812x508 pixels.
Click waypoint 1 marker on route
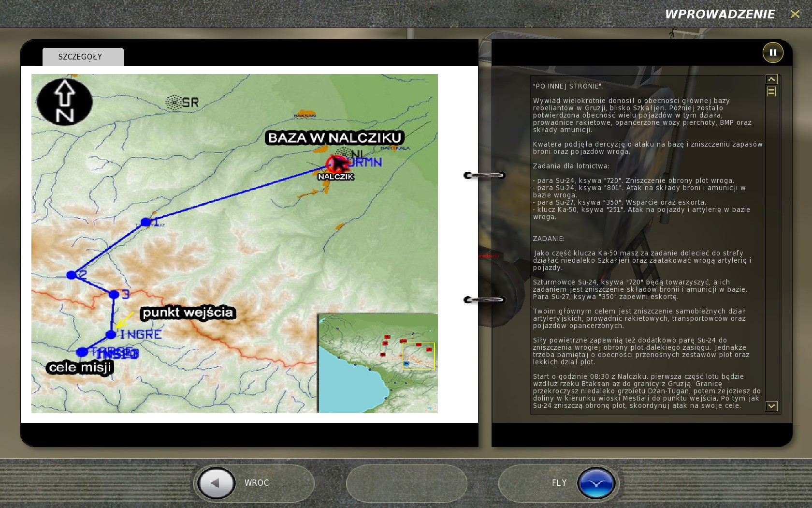146,222
